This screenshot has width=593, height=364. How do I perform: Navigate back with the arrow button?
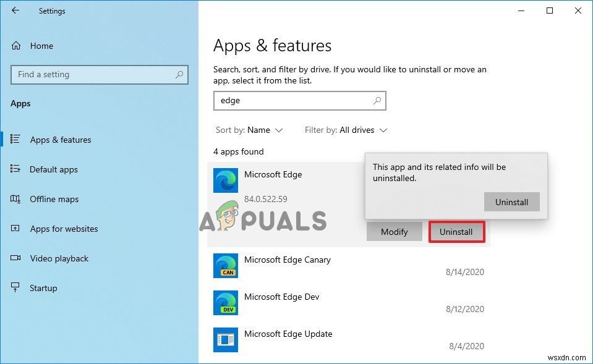tap(15, 11)
